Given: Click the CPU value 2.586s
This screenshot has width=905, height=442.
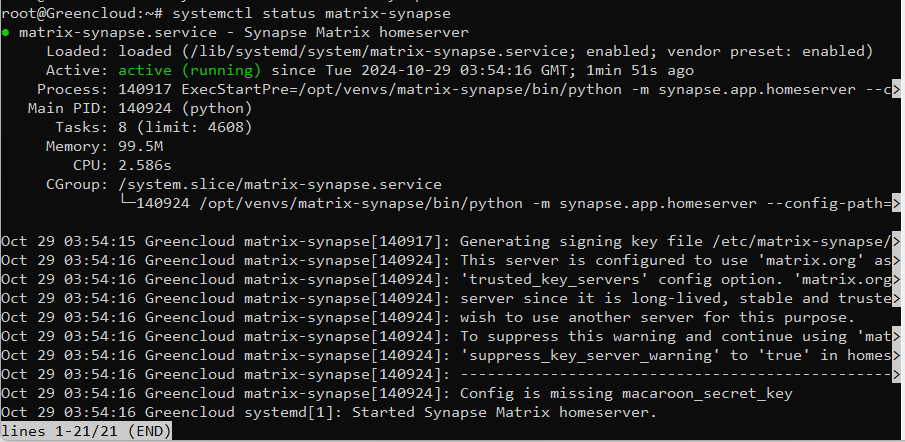Looking at the screenshot, I should coord(145,166).
